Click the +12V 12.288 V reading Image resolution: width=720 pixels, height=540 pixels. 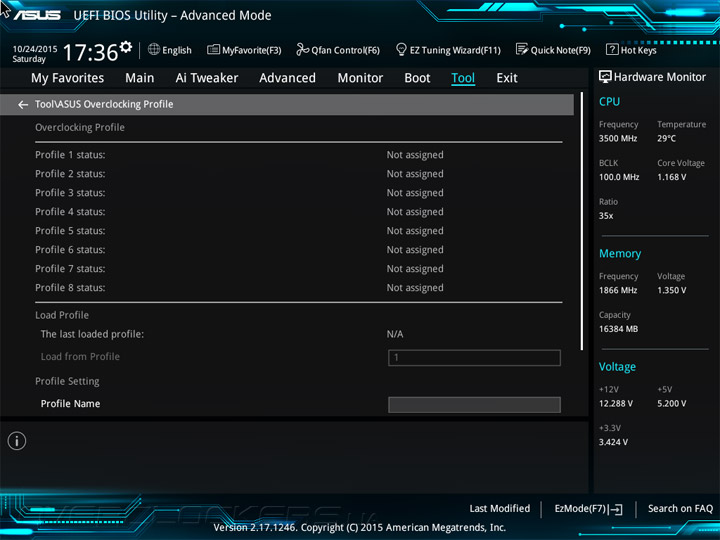(x=616, y=404)
